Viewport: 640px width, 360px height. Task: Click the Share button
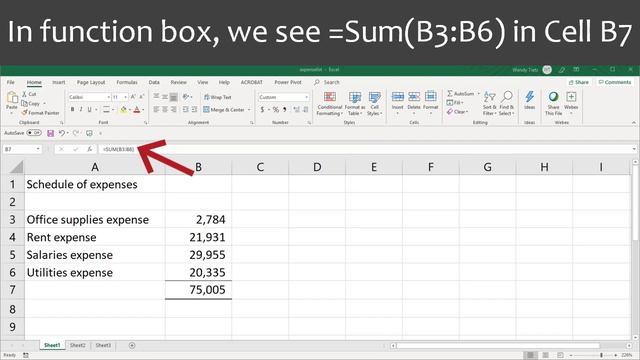point(579,82)
